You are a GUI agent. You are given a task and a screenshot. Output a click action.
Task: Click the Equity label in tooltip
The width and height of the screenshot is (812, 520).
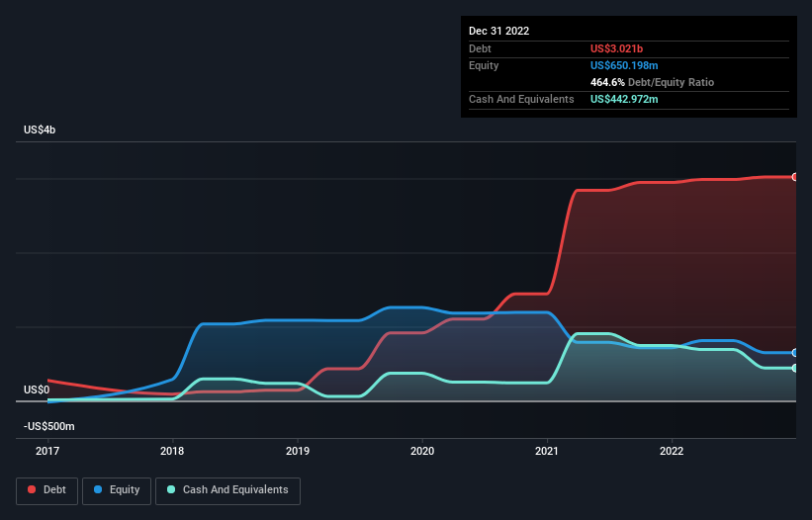tap(484, 65)
